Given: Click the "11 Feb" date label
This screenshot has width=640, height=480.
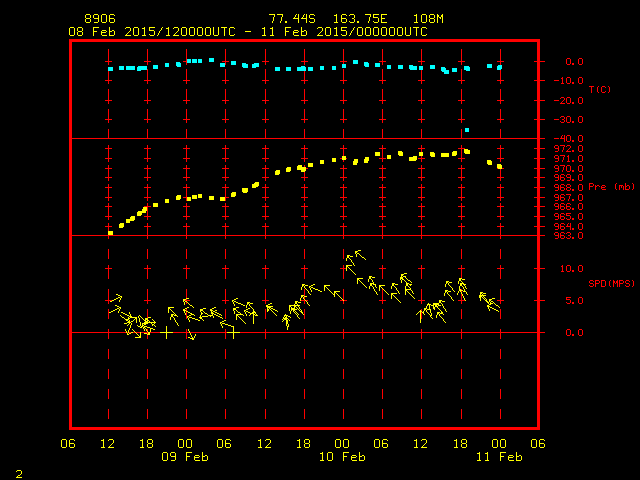Looking at the screenshot, I should 499,457.
